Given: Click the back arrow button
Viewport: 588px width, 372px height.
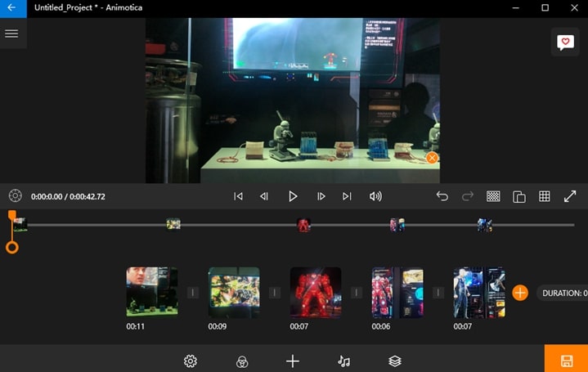Looking at the screenshot, I should [11, 7].
